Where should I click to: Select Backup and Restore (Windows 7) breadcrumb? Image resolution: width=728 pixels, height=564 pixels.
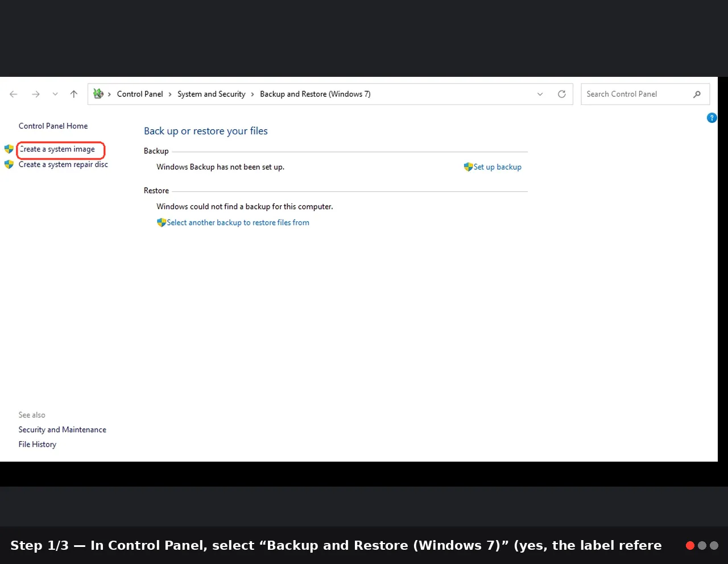(315, 94)
